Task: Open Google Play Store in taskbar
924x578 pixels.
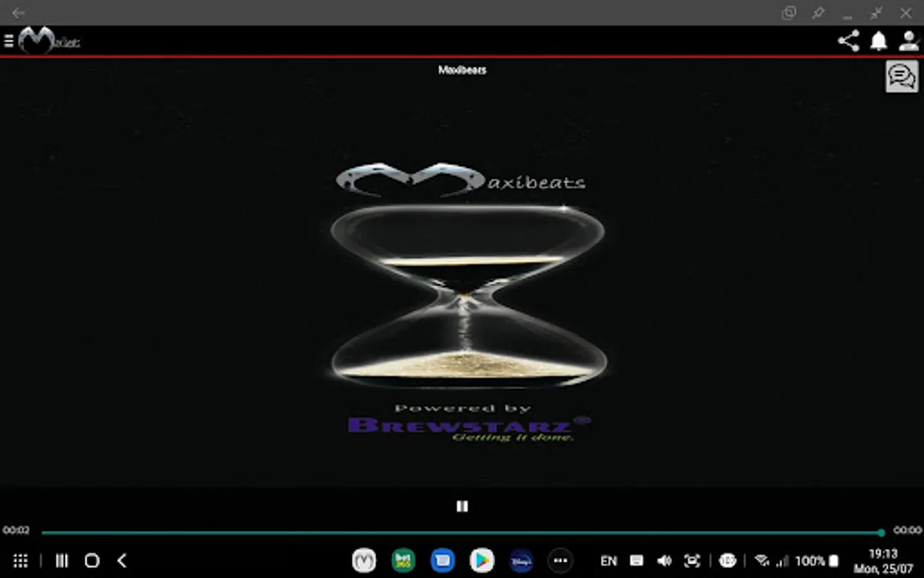Action: click(x=482, y=561)
